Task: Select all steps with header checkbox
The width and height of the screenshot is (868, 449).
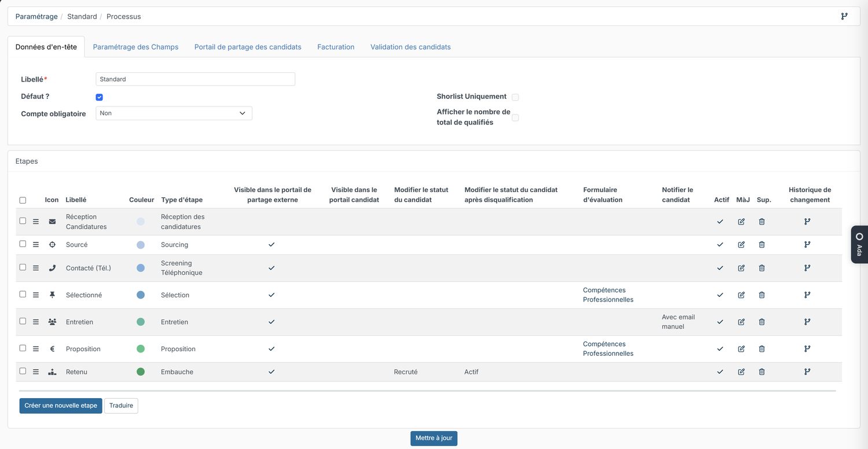Action: (x=23, y=200)
